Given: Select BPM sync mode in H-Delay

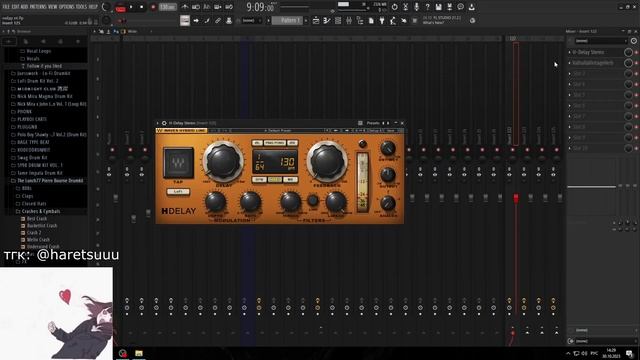Looking at the screenshot, I should point(259,180).
